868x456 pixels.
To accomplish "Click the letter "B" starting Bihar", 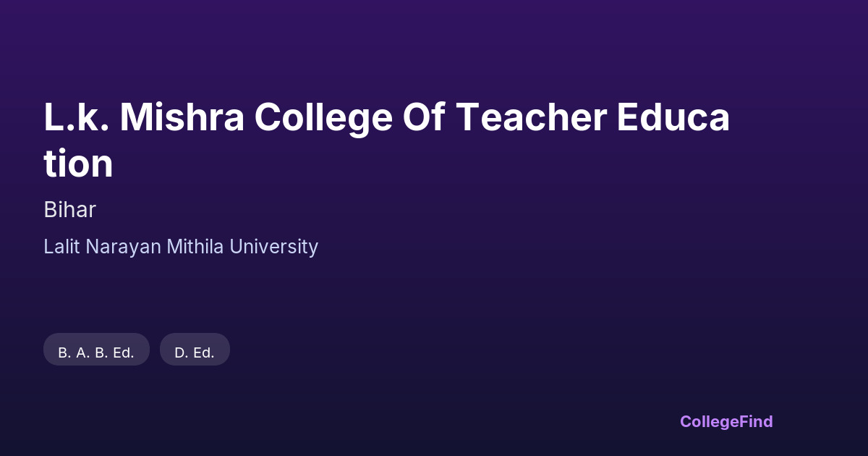I will click(x=49, y=210).
